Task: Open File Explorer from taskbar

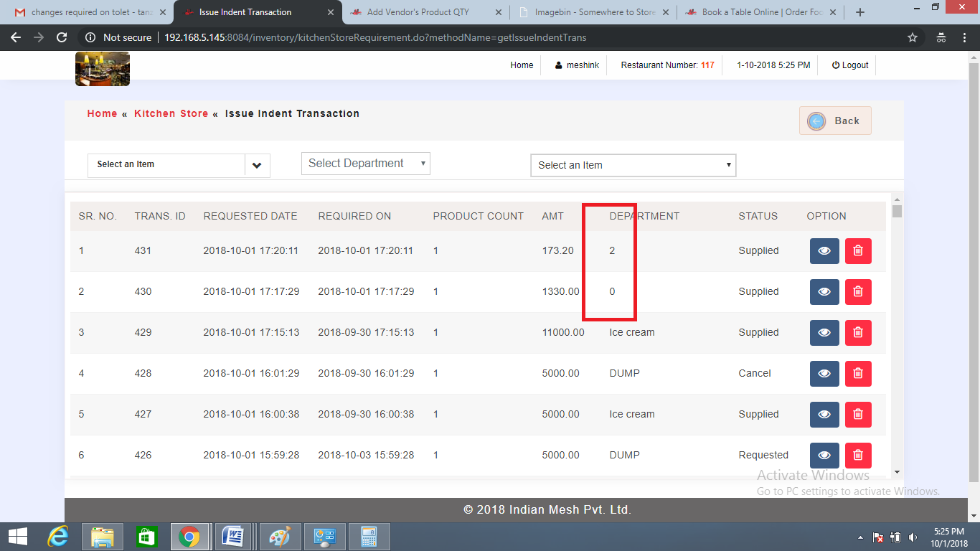Action: point(103,537)
